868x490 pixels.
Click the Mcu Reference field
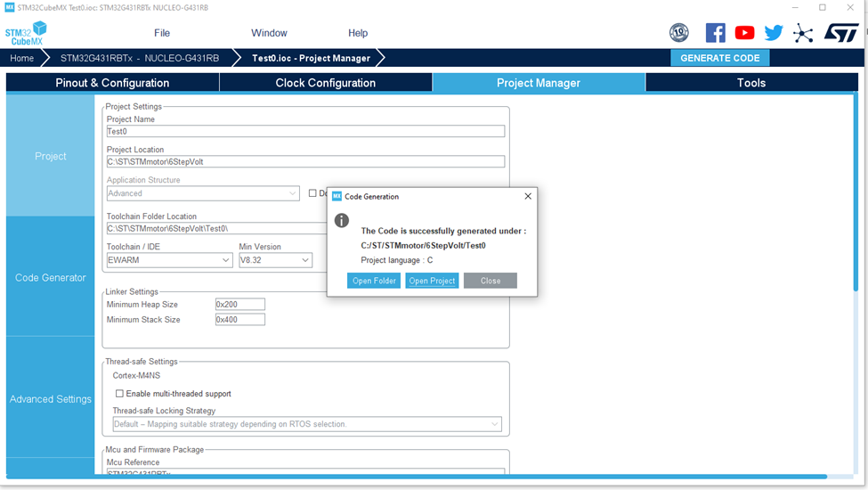[x=305, y=471]
